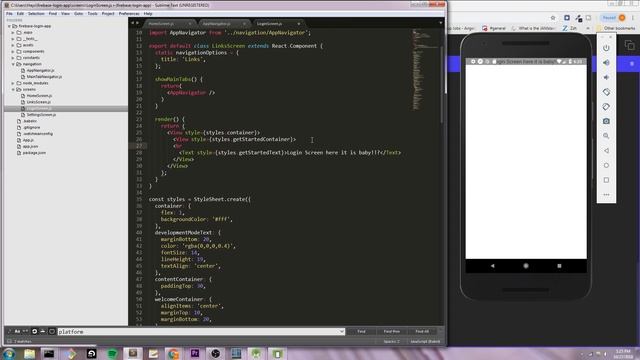640x360 pixels.
Task: Tap the Android home button on phone screen
Action: pos(526,266)
